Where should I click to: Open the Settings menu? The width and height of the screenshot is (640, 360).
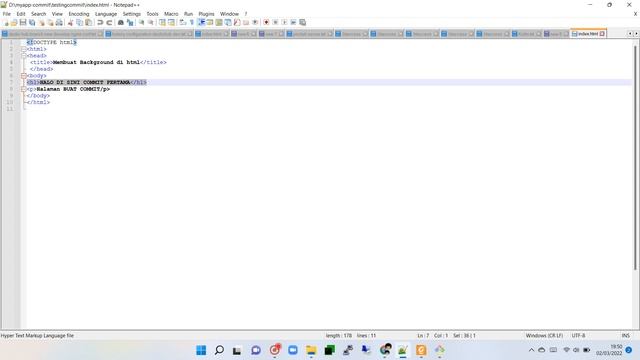[x=131, y=14]
